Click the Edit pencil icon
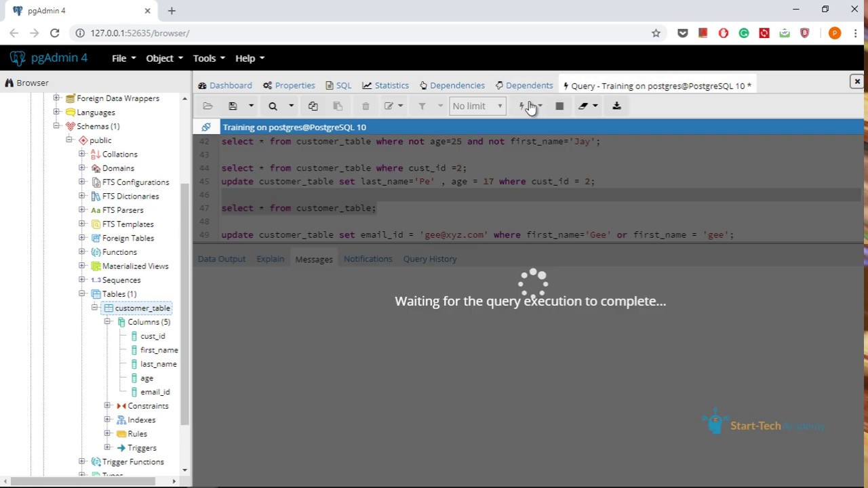868x488 pixels. point(389,106)
